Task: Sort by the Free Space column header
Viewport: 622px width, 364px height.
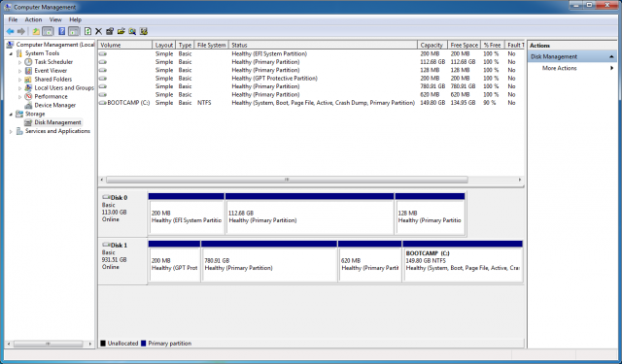Action: 465,45
